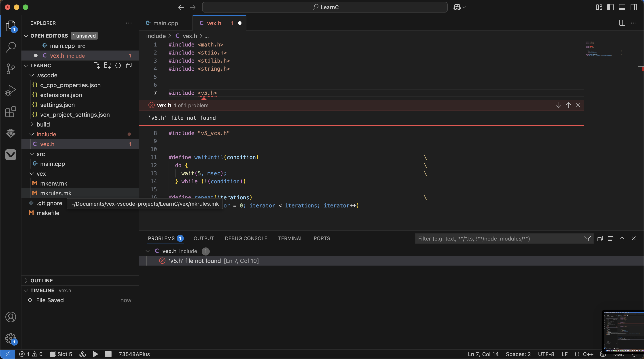Toggle problems view as table or tree

[610, 239]
